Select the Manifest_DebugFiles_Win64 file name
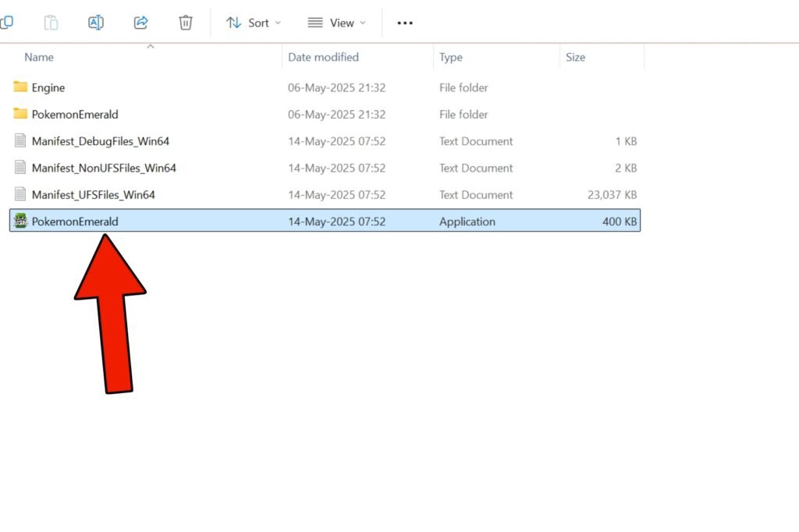Screen dimensions: 799x532 pyautogui.click(x=101, y=141)
